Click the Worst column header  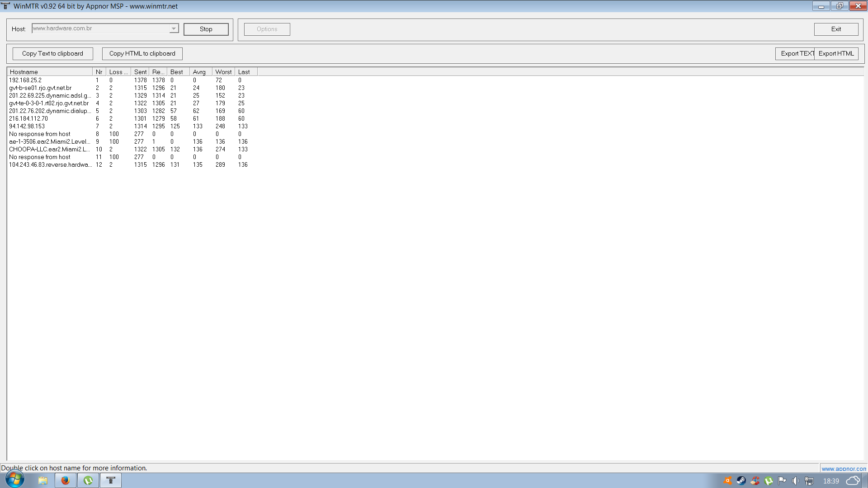[223, 72]
